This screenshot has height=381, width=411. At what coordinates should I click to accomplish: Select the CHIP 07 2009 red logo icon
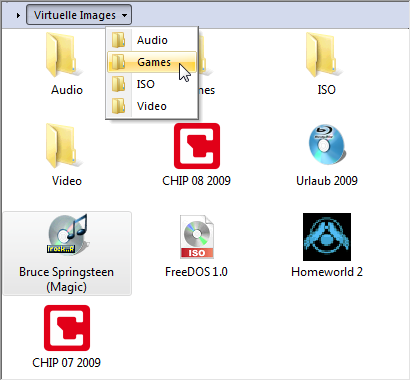67,328
